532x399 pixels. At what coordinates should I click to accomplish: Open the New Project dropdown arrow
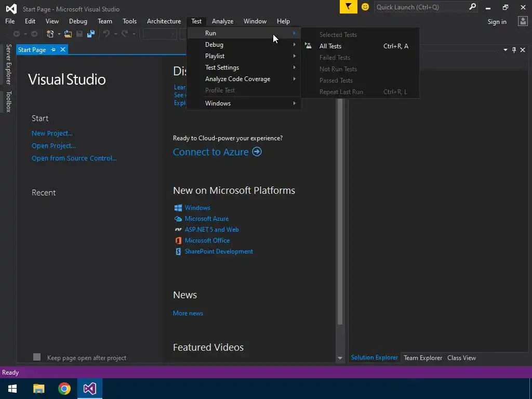pos(59,34)
